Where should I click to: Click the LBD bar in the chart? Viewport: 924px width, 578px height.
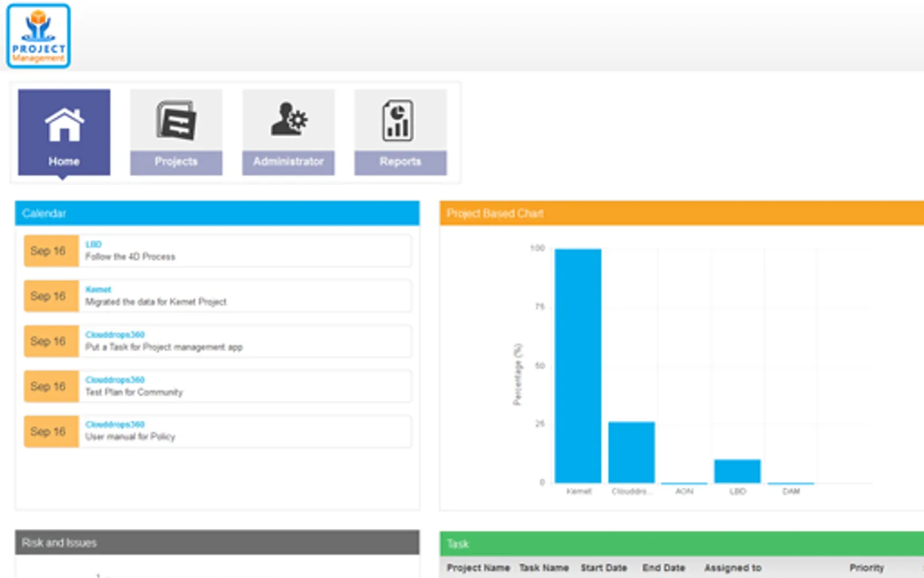coord(737,471)
